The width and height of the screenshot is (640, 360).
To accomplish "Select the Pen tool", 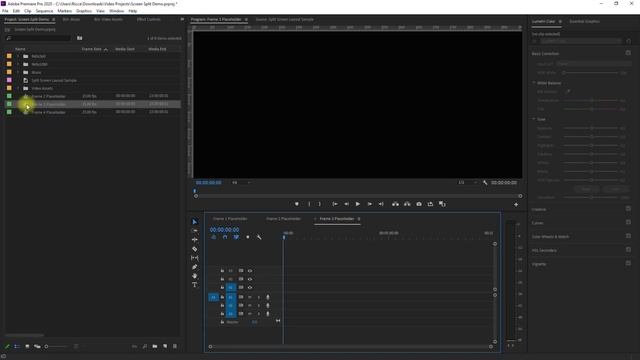I will tap(195, 267).
